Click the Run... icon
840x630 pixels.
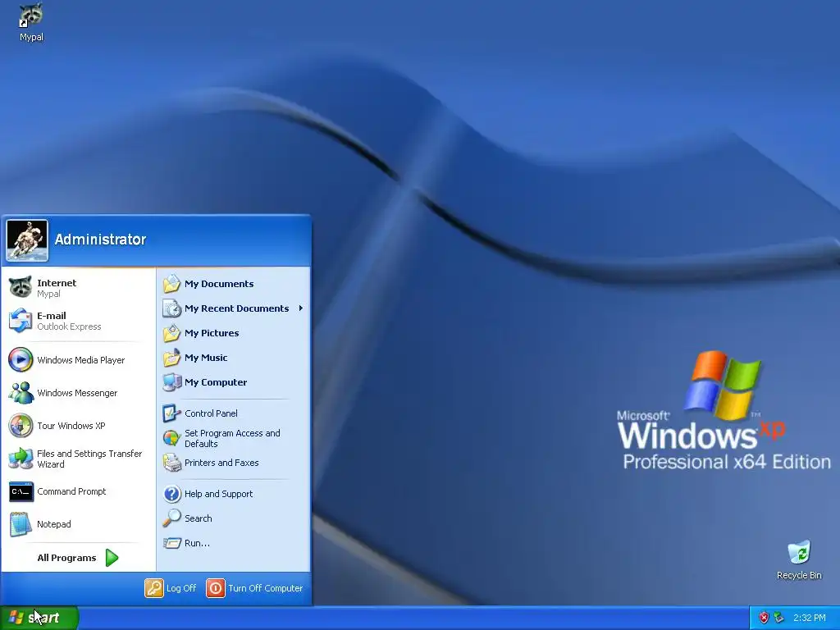point(172,543)
